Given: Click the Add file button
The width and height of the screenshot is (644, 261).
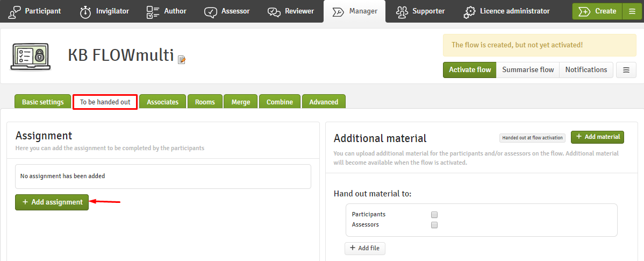Looking at the screenshot, I should [x=364, y=248].
